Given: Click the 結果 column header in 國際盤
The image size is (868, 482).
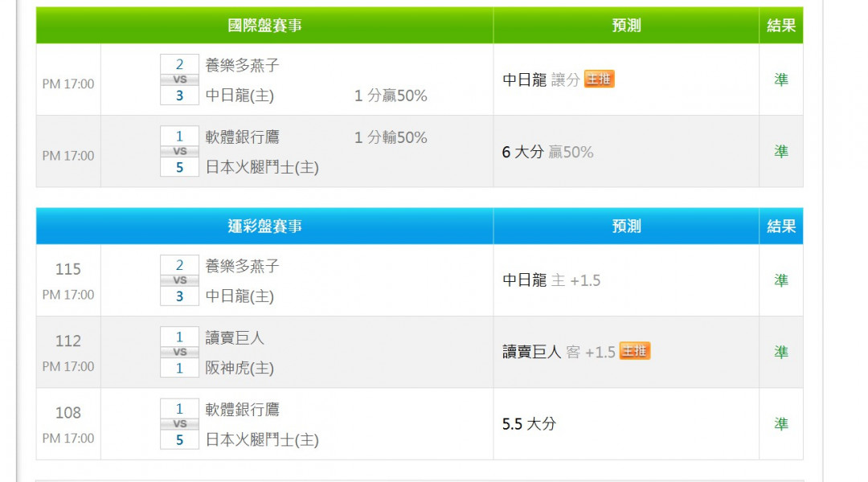Looking at the screenshot, I should (x=780, y=26).
